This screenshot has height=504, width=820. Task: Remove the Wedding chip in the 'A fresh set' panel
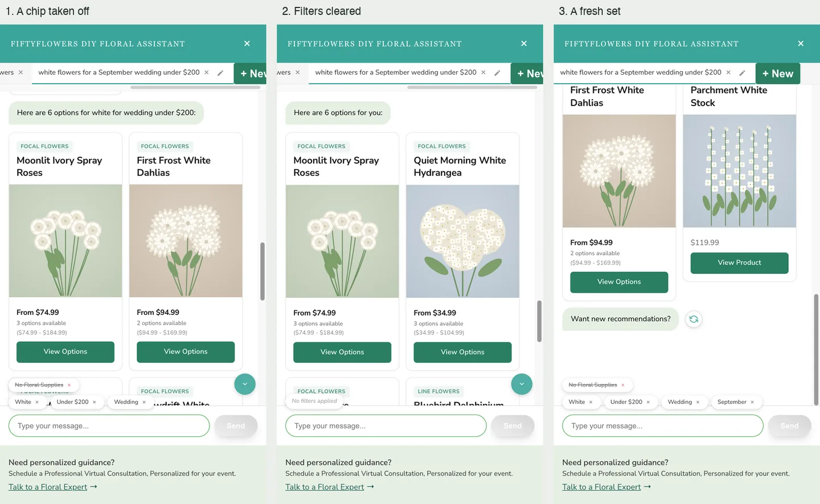pyautogui.click(x=698, y=402)
